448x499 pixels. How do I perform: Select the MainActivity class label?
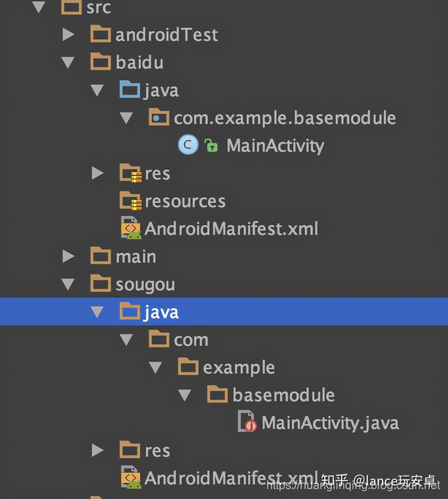click(x=275, y=146)
